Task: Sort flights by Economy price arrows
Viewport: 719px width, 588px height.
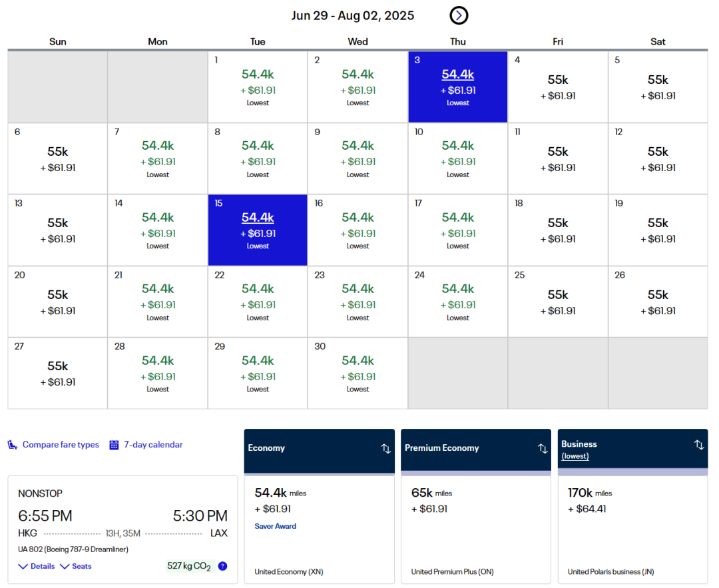Action: coord(386,448)
